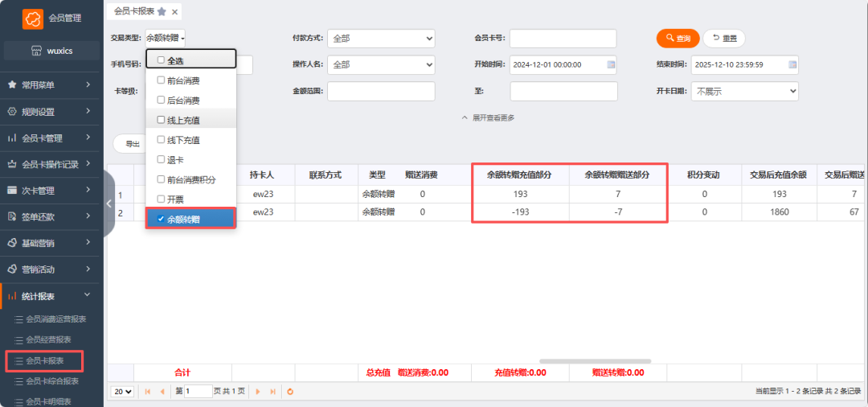868x407 pixels.
Task: Open 会员卡明细表 submenu item
Action: (48, 401)
